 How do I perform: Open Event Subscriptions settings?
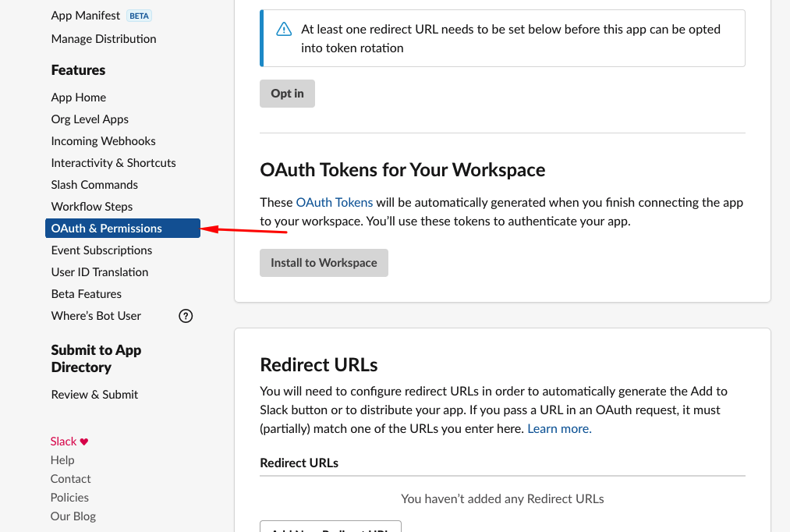101,250
